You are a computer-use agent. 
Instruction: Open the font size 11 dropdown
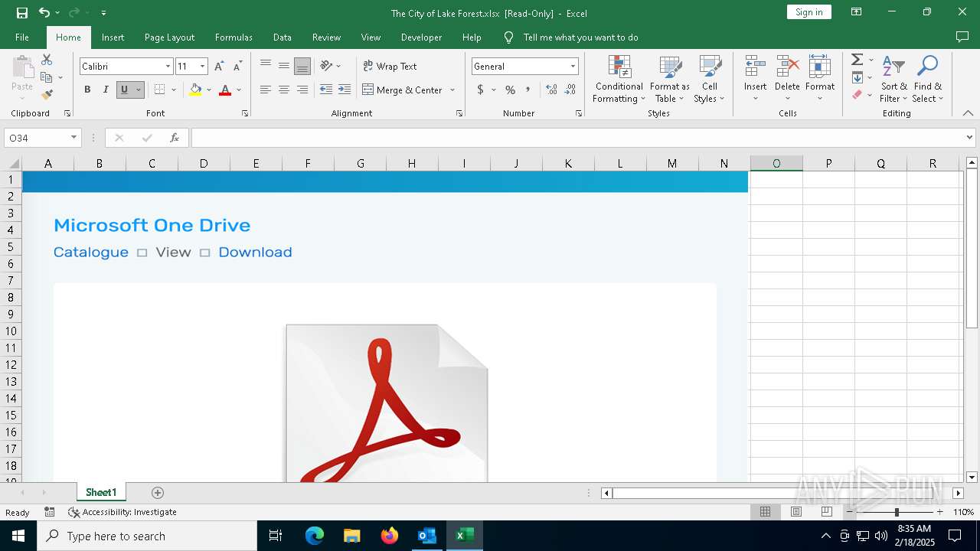(202, 67)
